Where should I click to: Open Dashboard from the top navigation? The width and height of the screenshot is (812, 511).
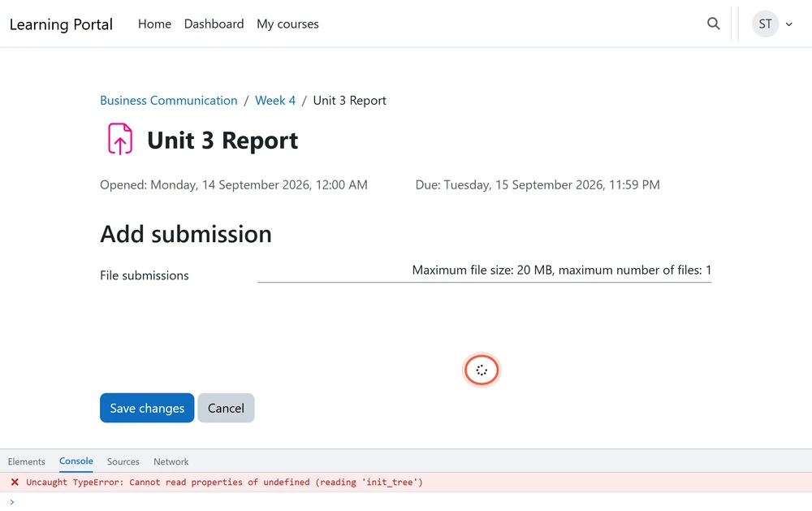click(214, 24)
